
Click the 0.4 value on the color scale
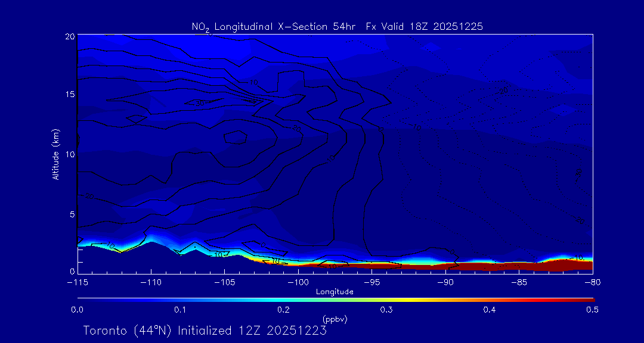pyautogui.click(x=490, y=310)
